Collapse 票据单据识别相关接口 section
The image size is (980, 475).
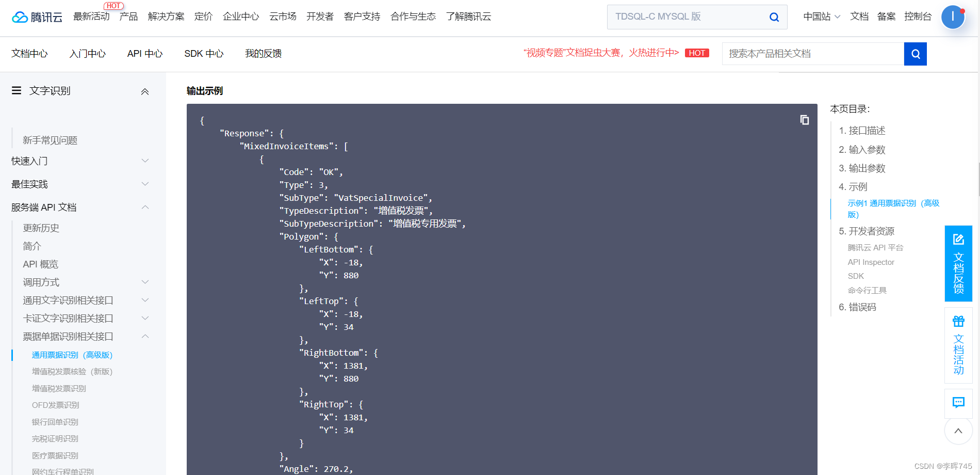pyautogui.click(x=145, y=336)
